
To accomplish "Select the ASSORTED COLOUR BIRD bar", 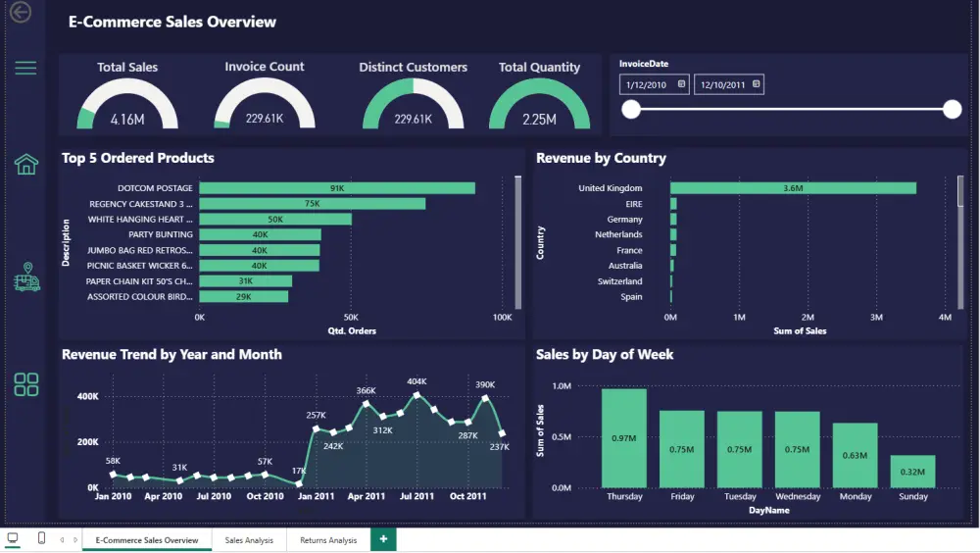I will (x=244, y=297).
